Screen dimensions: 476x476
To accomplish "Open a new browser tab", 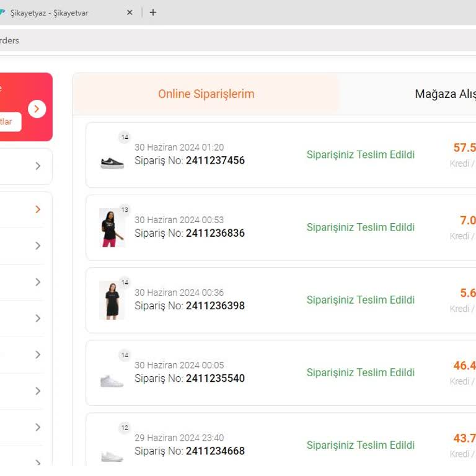I will click(153, 12).
